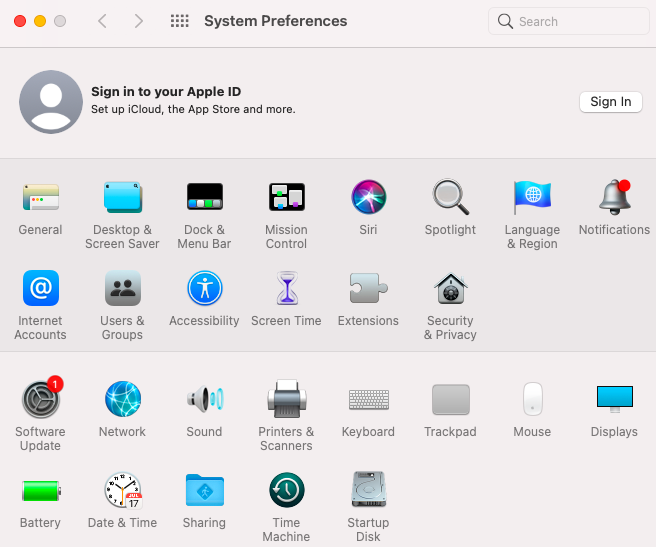Open Printers & Scanners pane
Image resolution: width=656 pixels, height=547 pixels.
pos(287,399)
